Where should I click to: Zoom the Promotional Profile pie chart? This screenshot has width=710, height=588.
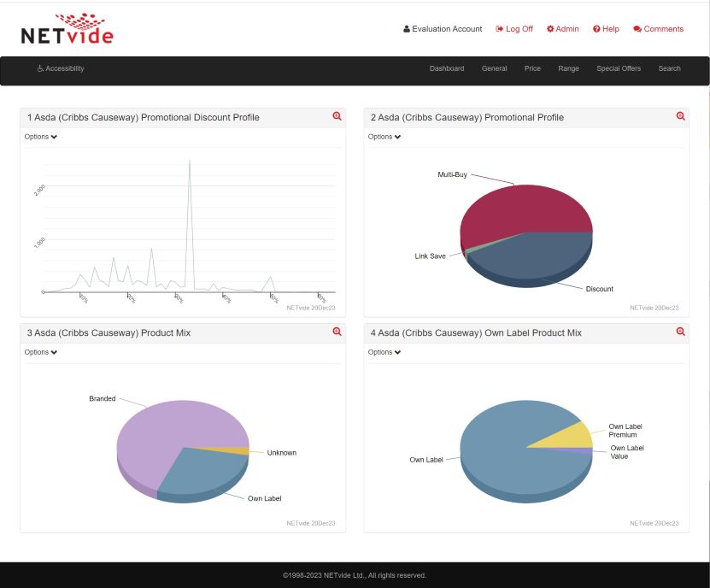pos(681,116)
